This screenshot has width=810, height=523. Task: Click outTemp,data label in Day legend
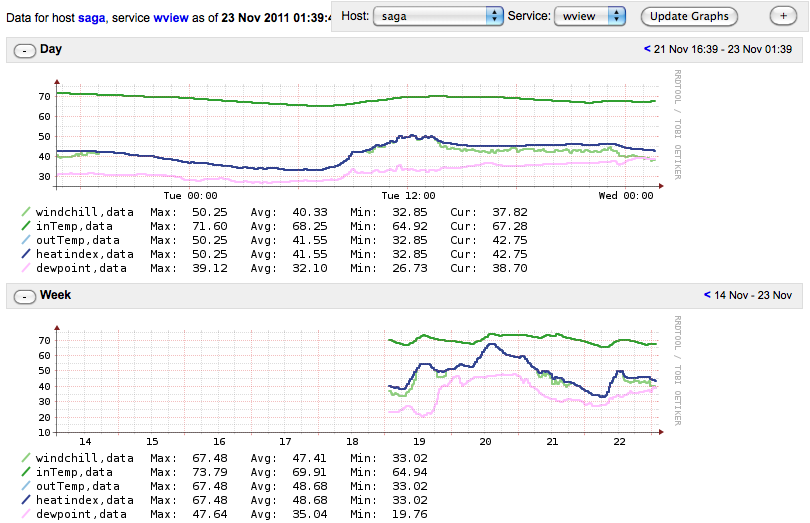coord(77,240)
